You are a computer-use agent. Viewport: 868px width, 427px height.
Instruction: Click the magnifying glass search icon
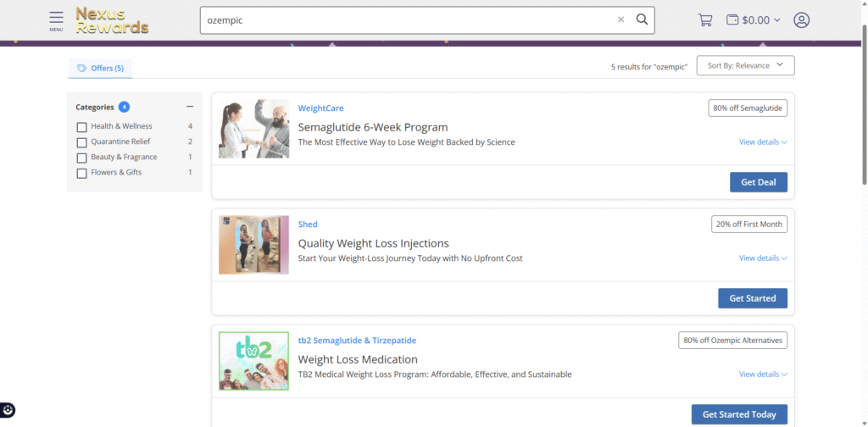pos(642,20)
